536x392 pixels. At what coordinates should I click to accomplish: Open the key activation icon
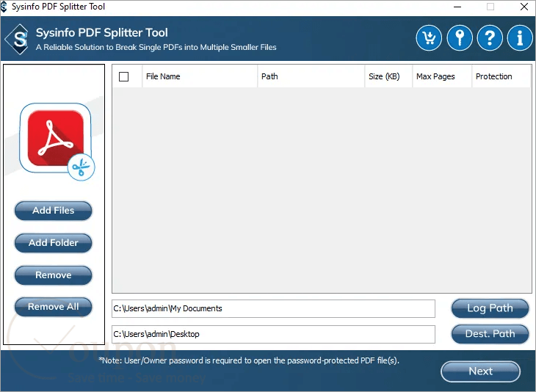coord(460,38)
